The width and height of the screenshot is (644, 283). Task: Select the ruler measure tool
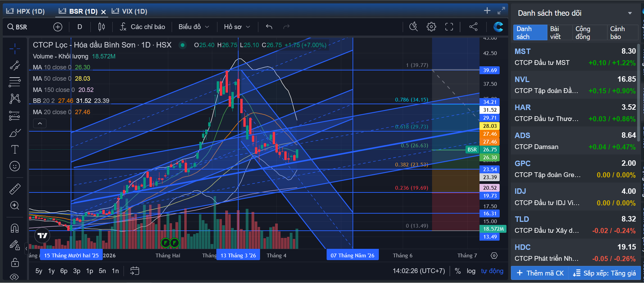point(15,189)
